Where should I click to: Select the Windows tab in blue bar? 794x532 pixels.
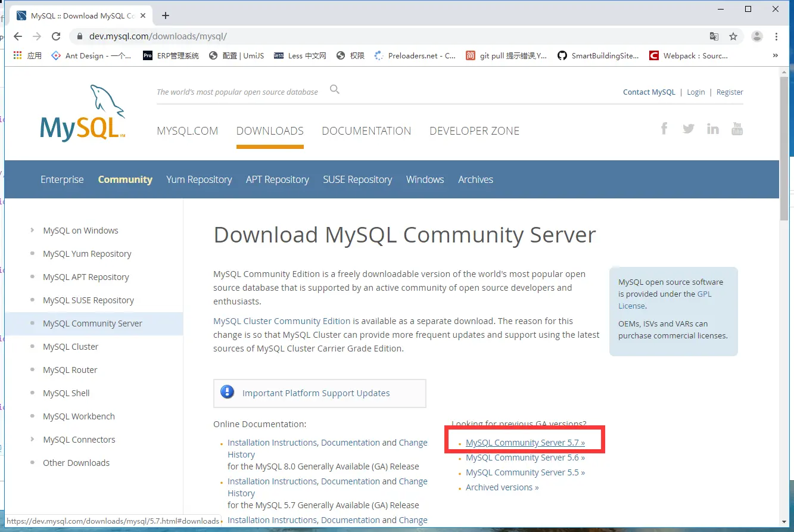[425, 179]
